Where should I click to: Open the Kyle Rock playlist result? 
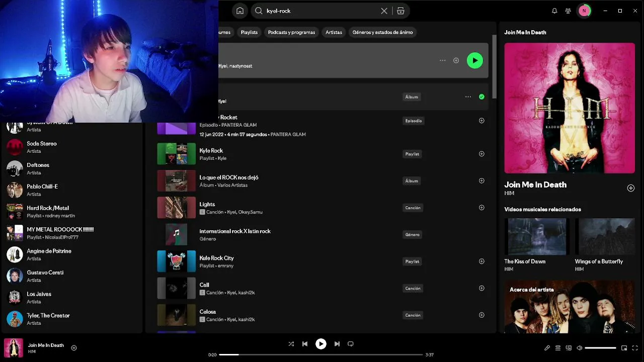(321, 154)
